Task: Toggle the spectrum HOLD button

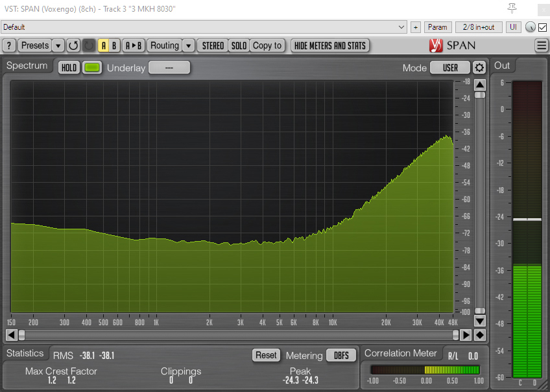Action: coord(69,68)
